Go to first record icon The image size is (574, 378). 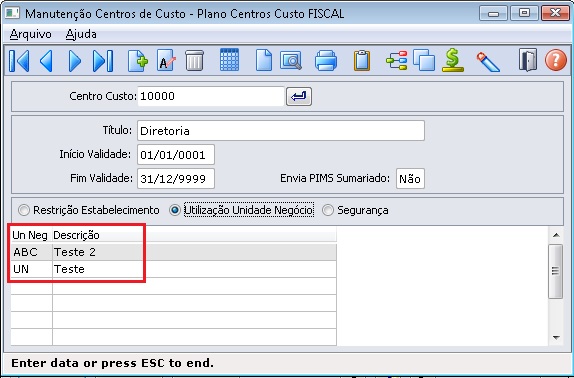click(x=19, y=61)
